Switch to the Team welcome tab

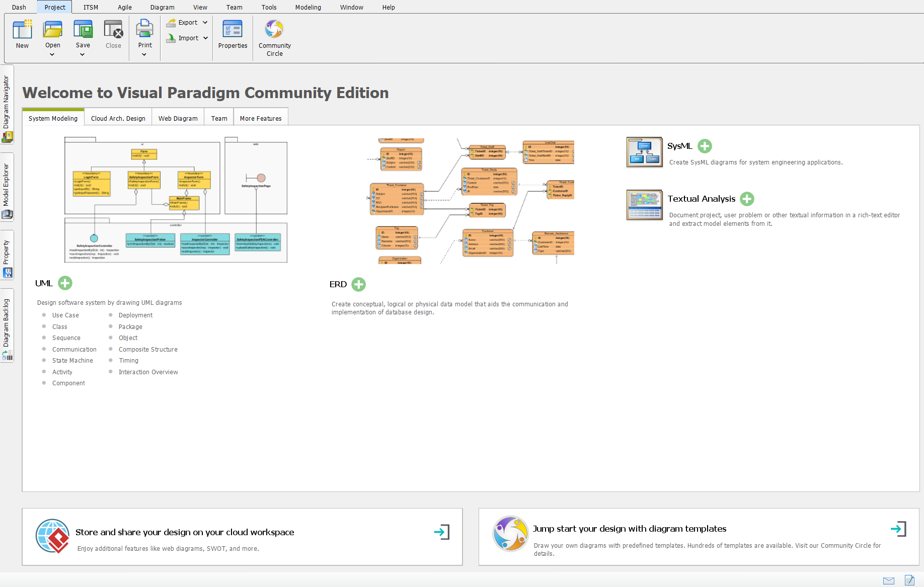[x=219, y=118]
